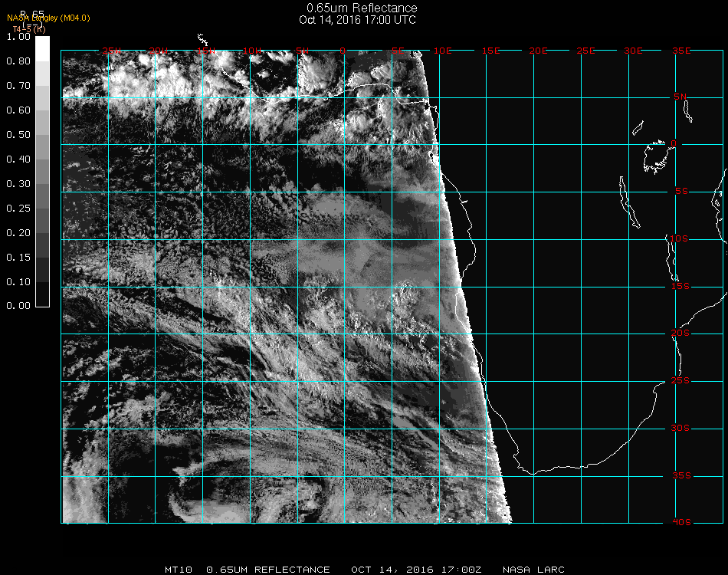Click the 25E longitude label
Image resolution: width=728 pixels, height=575 pixels.
(585, 51)
